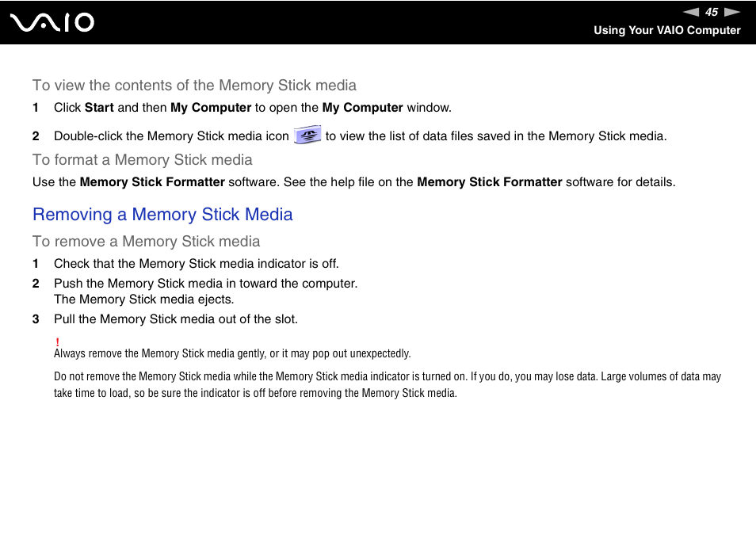The height and width of the screenshot is (534, 756).
Task: Click the red exclamation warning mark
Action: 57,342
